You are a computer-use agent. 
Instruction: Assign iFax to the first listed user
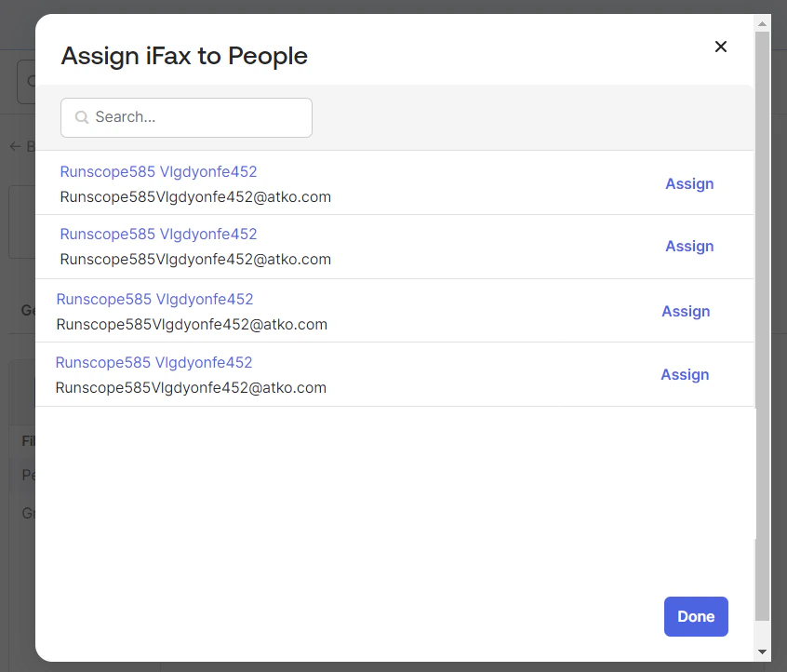(x=689, y=184)
